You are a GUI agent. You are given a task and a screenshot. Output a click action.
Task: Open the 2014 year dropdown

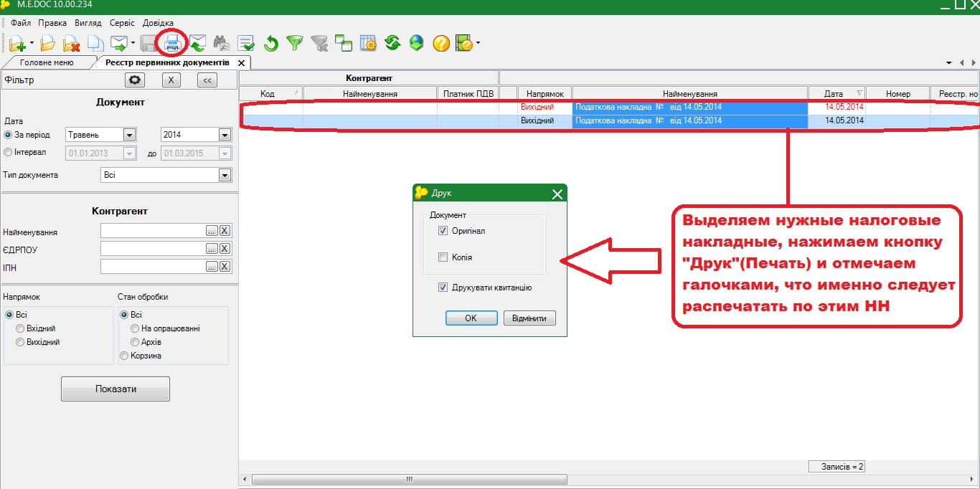224,135
